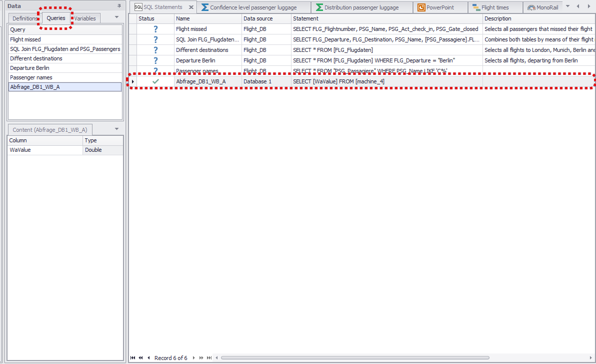Click the Flight times tab icon
The width and height of the screenshot is (596, 364).
[476, 7]
